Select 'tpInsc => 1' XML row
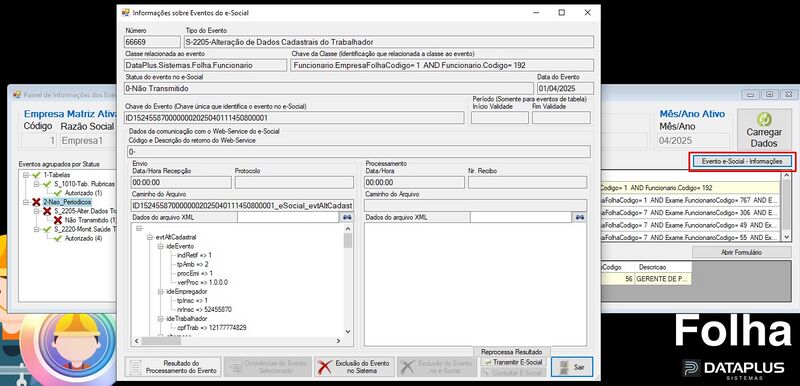The height and width of the screenshot is (386, 800). (193, 301)
